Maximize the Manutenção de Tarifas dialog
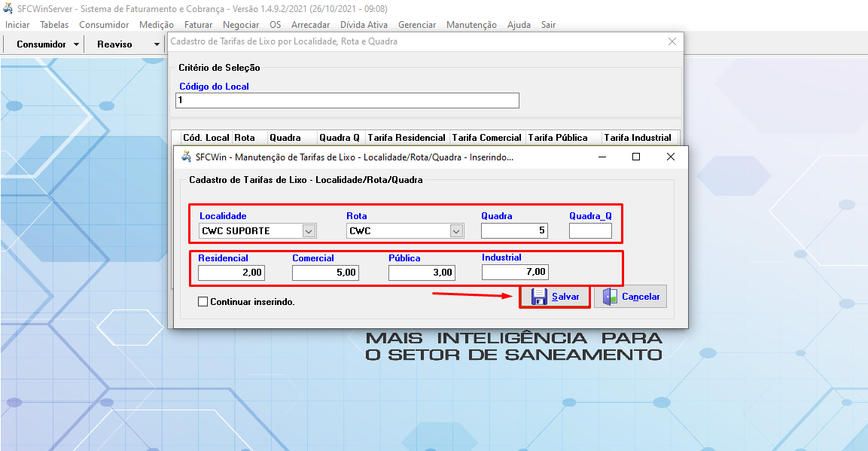 click(x=635, y=157)
